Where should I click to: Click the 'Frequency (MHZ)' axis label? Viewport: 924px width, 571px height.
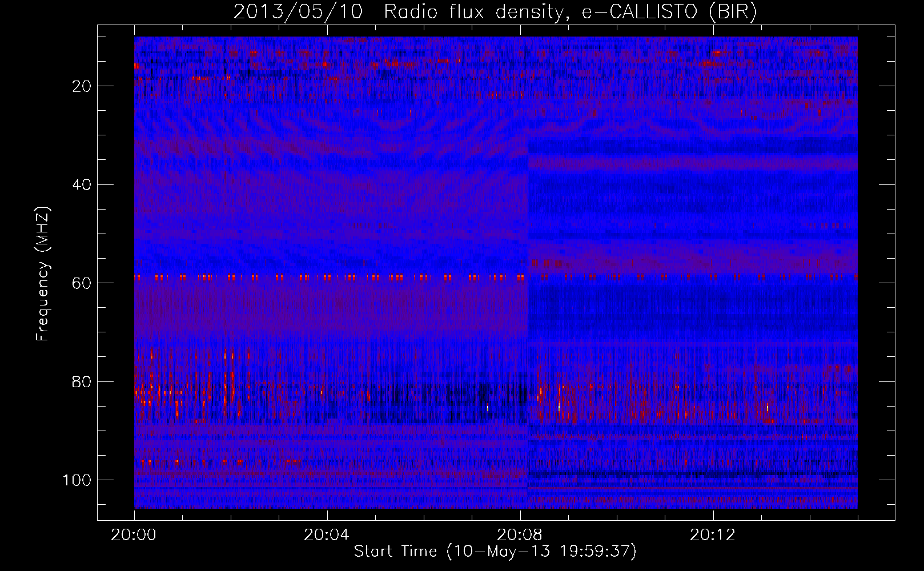click(x=43, y=274)
